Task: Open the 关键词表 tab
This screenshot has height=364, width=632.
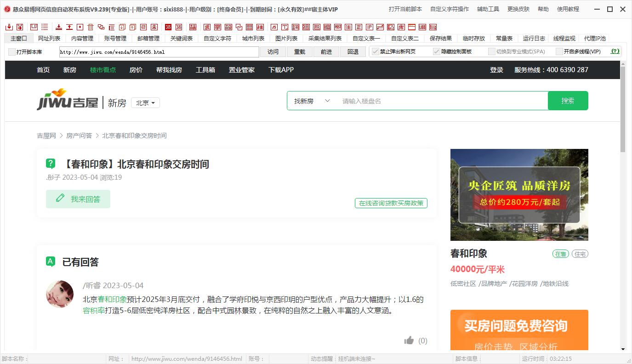Action: coord(182,39)
